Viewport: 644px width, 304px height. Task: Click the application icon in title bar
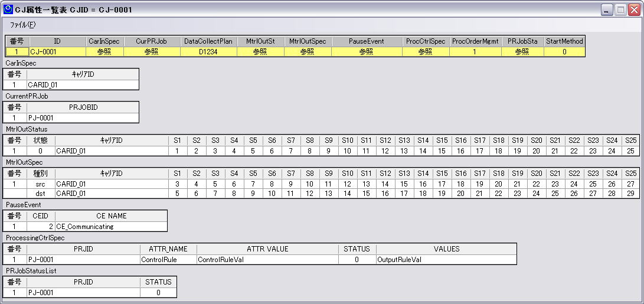8,9
